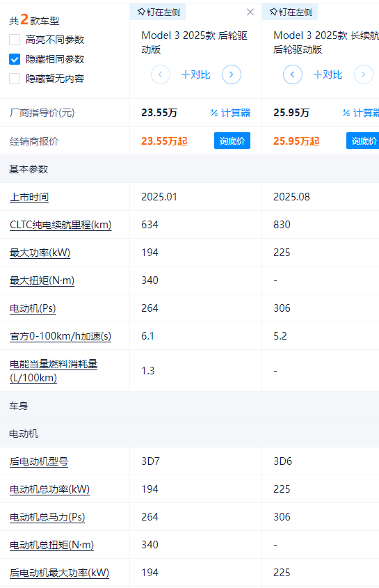Image resolution: width=379 pixels, height=588 pixels.
Task: Select the 6.1 acceleration value
Action: coord(147,336)
